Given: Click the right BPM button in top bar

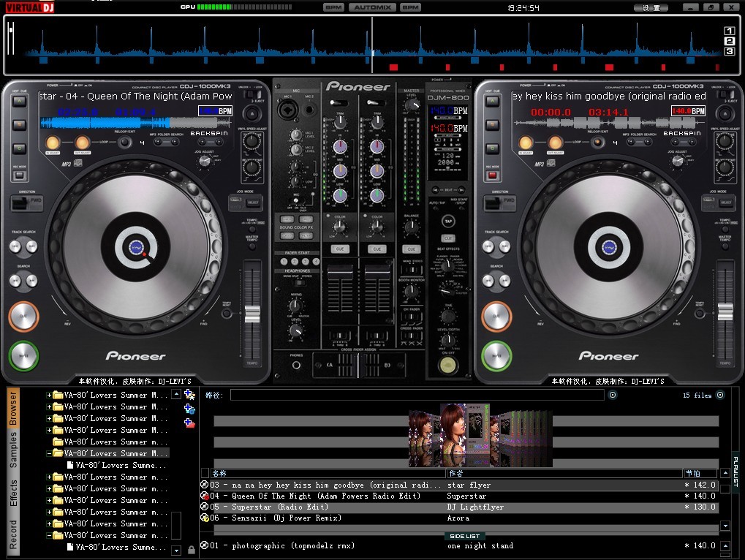Looking at the screenshot, I should point(410,7).
